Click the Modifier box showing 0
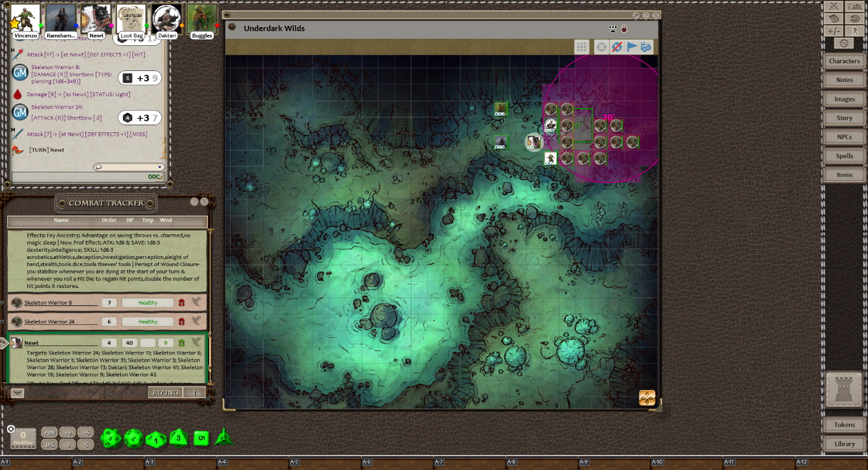The width and height of the screenshot is (868, 470). pyautogui.click(x=23, y=438)
